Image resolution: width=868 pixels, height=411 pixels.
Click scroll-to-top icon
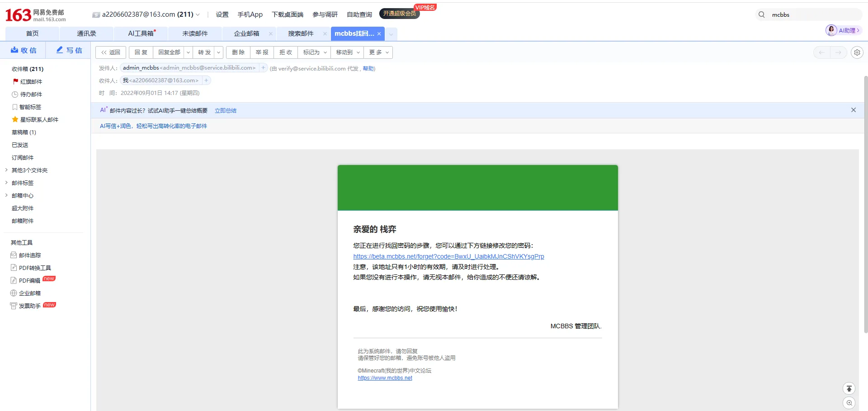pyautogui.click(x=849, y=388)
